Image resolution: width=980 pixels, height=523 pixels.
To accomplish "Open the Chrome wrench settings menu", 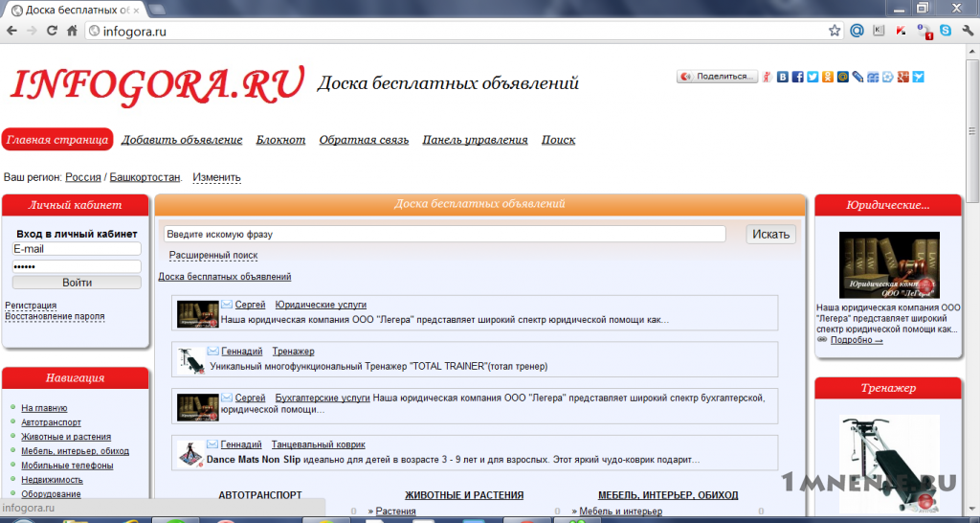I will coord(968,30).
